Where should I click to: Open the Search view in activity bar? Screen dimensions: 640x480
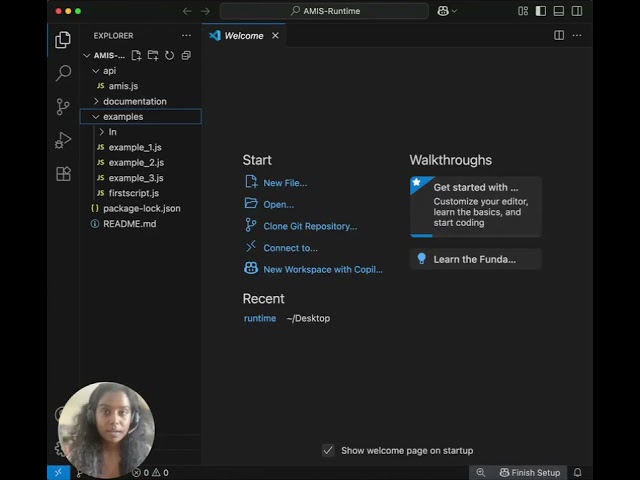click(x=63, y=73)
